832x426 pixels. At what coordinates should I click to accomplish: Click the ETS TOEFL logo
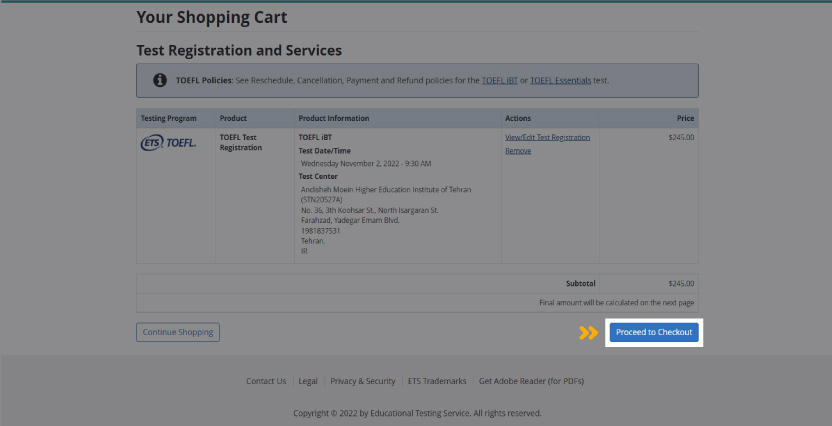[168, 143]
